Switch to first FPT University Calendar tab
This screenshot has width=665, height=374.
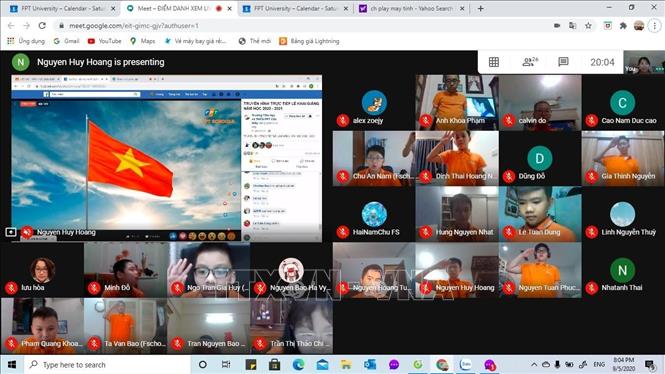pyautogui.click(x=62, y=8)
